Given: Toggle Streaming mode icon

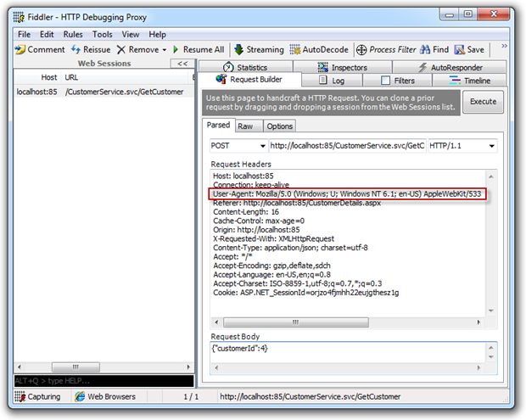Looking at the screenshot, I should point(238,50).
